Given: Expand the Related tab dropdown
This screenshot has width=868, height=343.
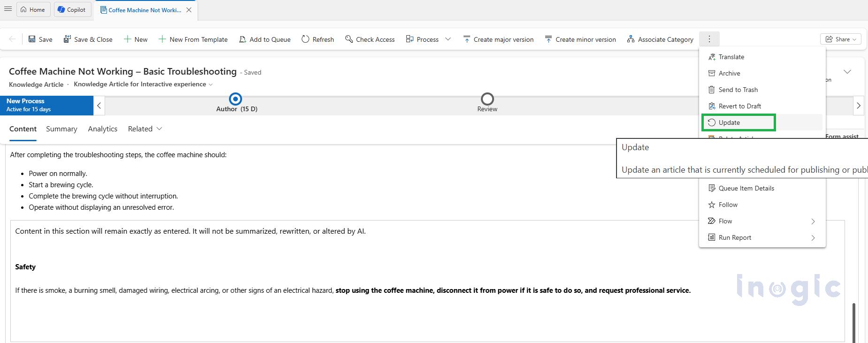Looking at the screenshot, I should click(145, 129).
